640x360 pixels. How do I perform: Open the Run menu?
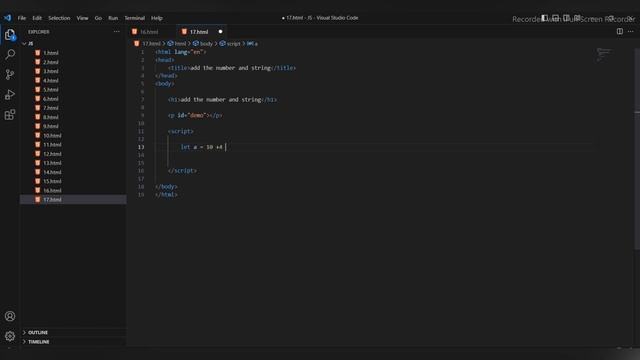(113, 18)
